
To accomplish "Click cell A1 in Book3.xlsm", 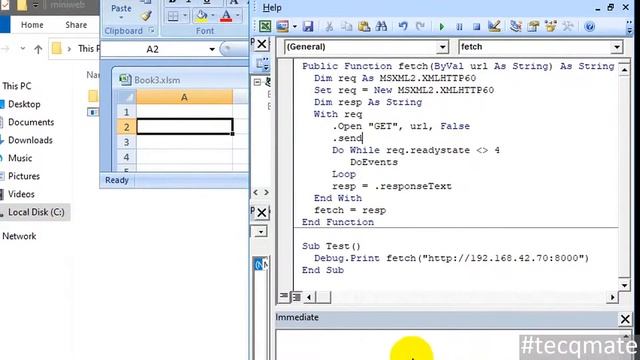I will 184,111.
